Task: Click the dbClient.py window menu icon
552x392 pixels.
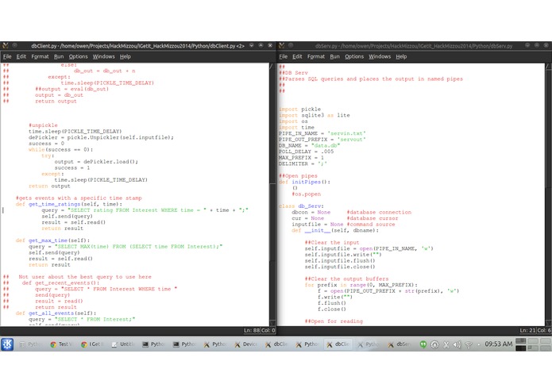Action: (6, 46)
